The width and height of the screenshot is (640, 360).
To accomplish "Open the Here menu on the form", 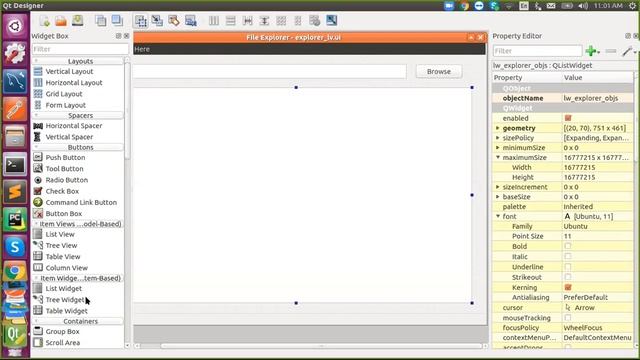I will [x=142, y=49].
